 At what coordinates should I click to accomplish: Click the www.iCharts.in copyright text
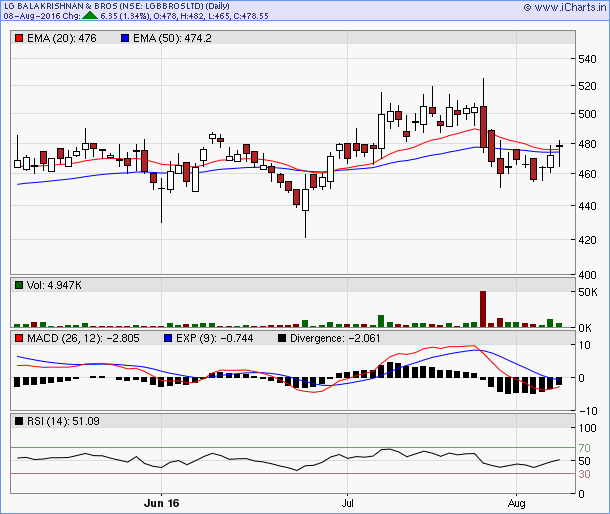[565, 7]
